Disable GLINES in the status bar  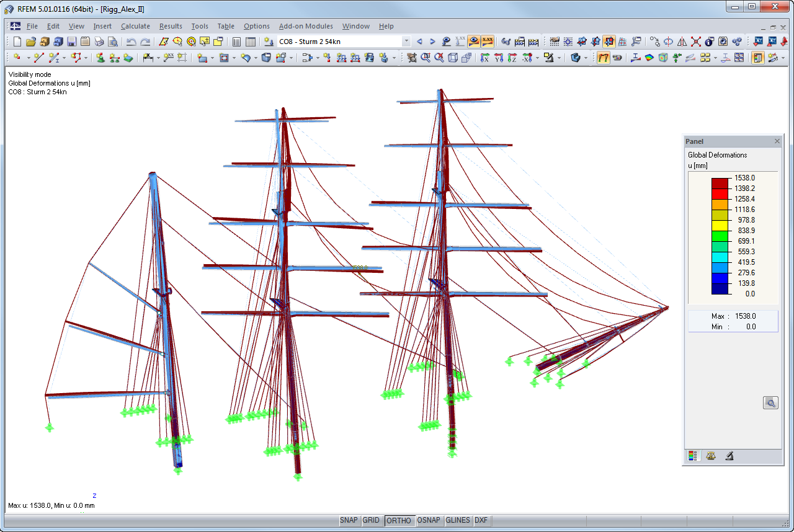click(x=457, y=520)
